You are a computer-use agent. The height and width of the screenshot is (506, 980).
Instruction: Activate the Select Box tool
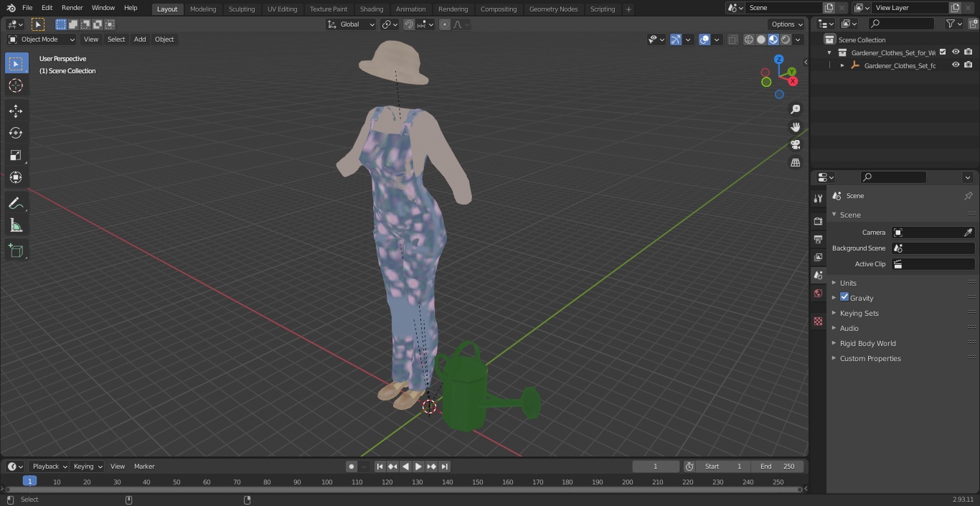tap(16, 63)
